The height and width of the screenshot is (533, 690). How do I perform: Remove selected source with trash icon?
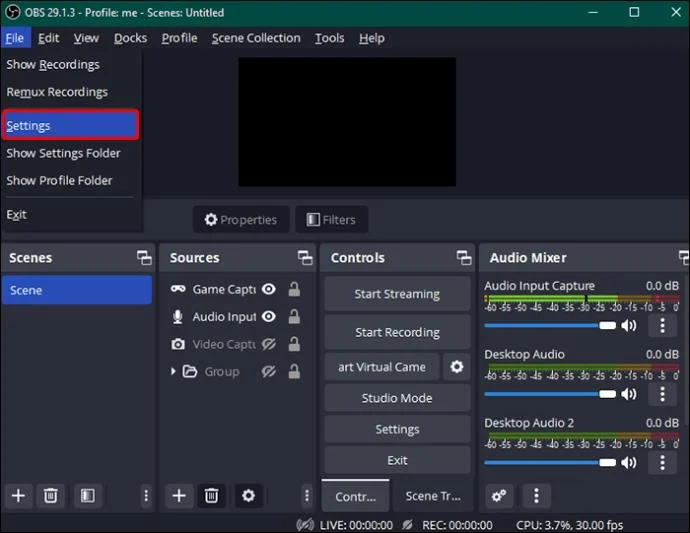click(x=211, y=496)
